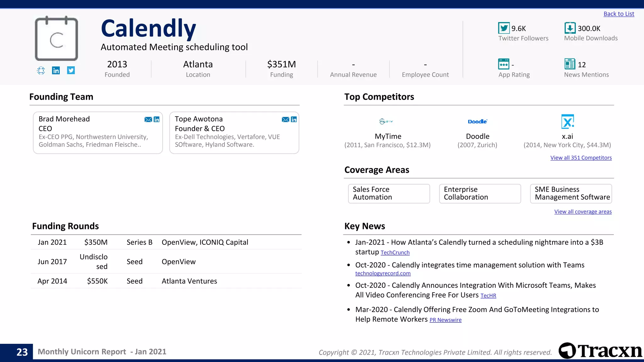This screenshot has width=644, height=362.
Task: Open Calendly LinkedIn icon under logo
Action: [x=56, y=70]
